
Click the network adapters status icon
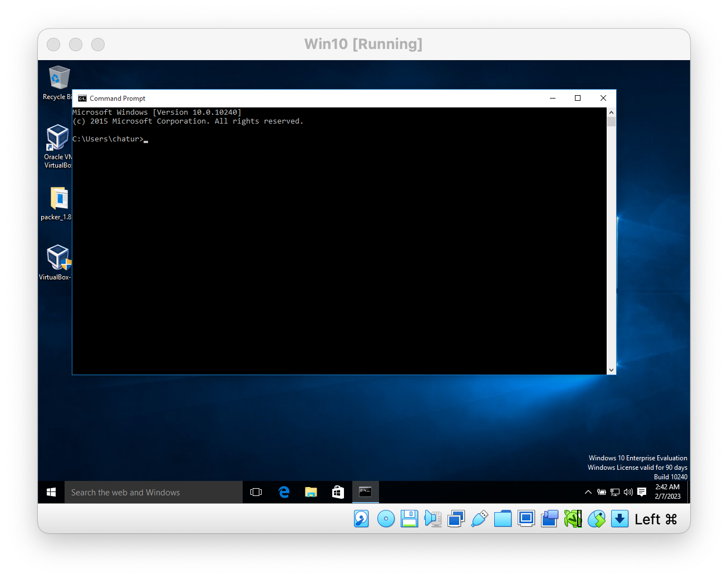point(456,519)
